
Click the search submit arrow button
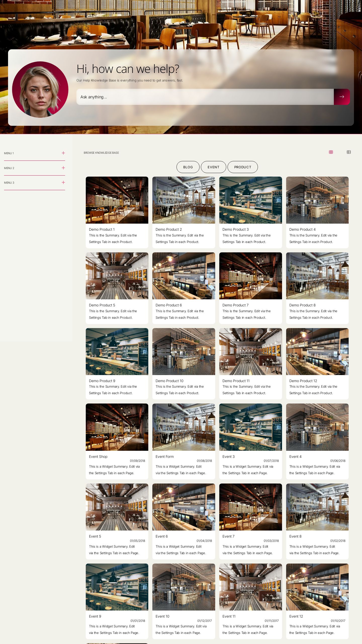[342, 97]
